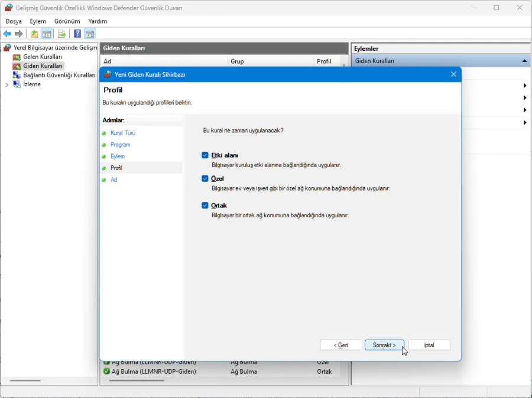The width and height of the screenshot is (532, 398).
Task: Click the Geri button
Action: coord(340,345)
